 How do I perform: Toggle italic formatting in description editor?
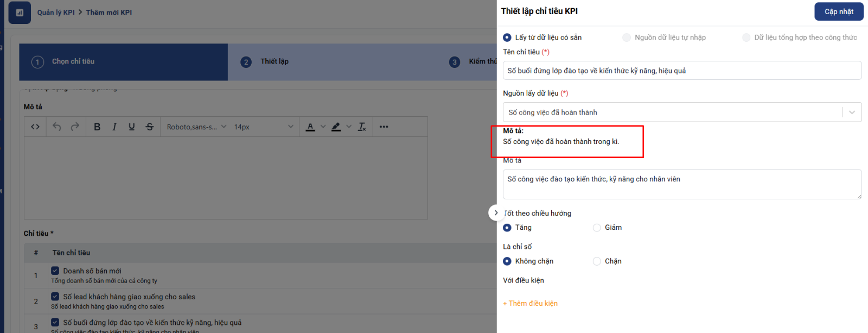coord(114,127)
